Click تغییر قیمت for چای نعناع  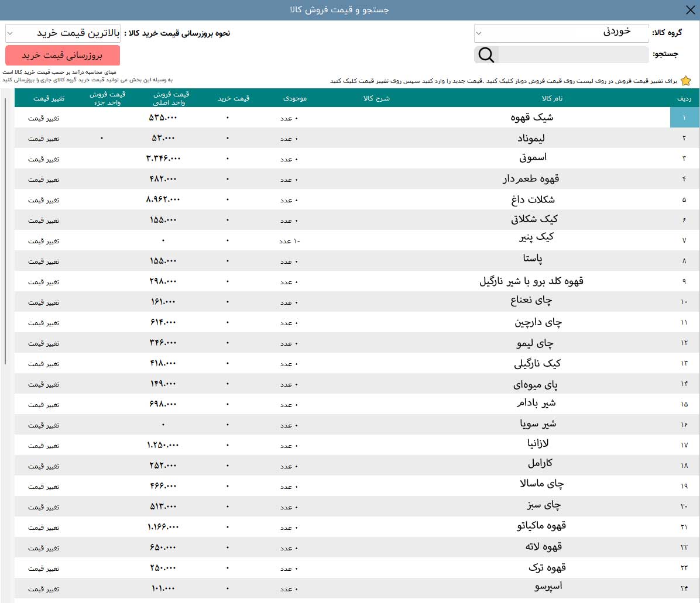click(x=44, y=302)
